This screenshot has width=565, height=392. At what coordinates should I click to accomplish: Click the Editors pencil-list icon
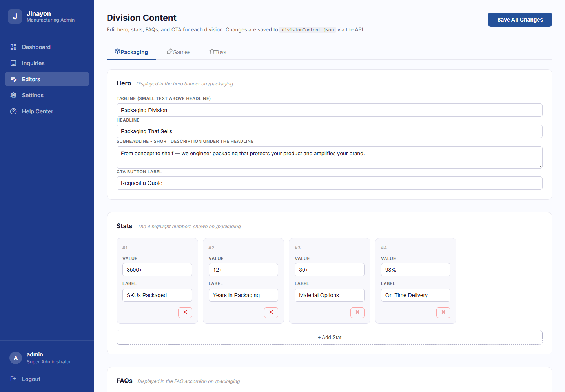tap(13, 79)
